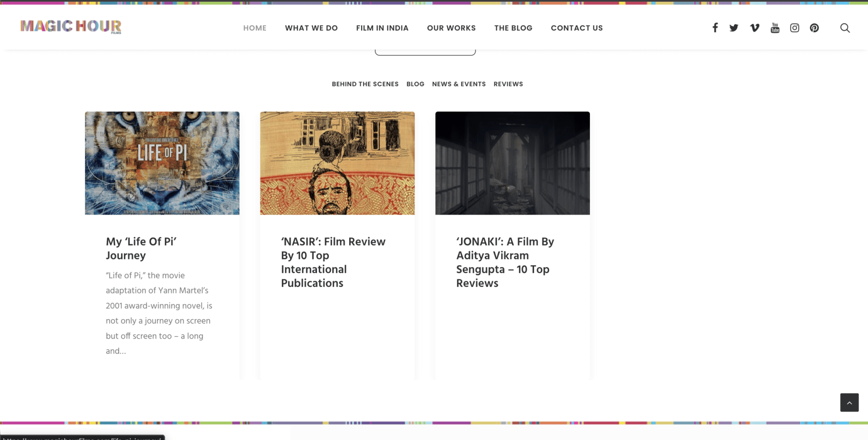Select the HOME menu item
The width and height of the screenshot is (868, 440).
coord(255,28)
